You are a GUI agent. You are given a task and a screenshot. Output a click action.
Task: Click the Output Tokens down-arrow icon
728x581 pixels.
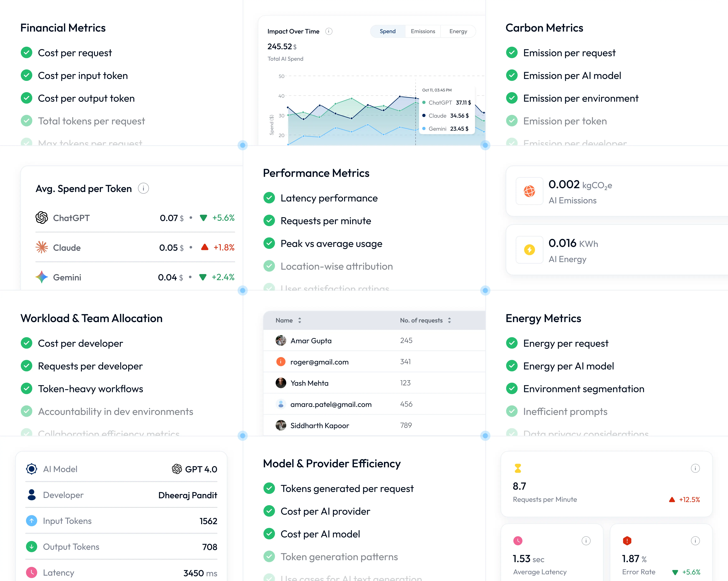coord(31,547)
